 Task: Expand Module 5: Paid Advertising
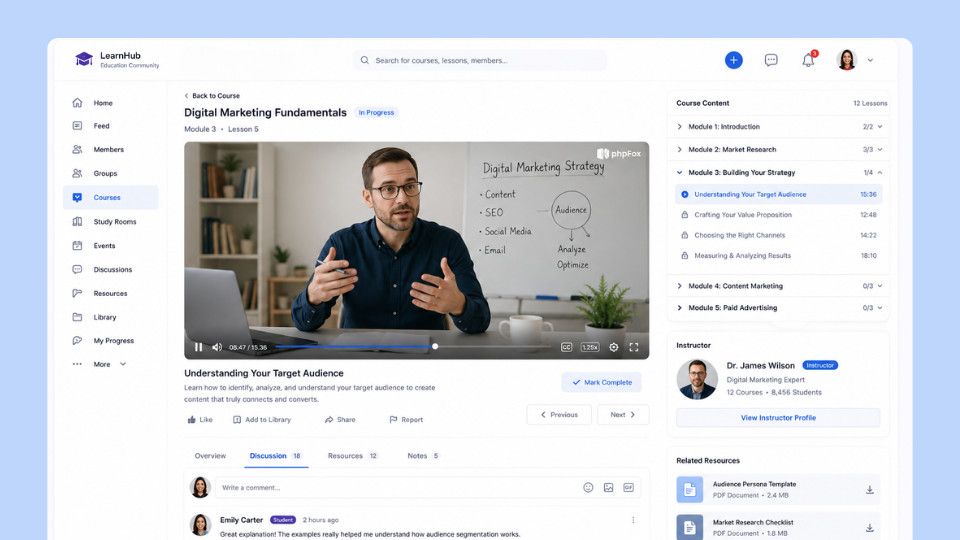click(x=779, y=308)
